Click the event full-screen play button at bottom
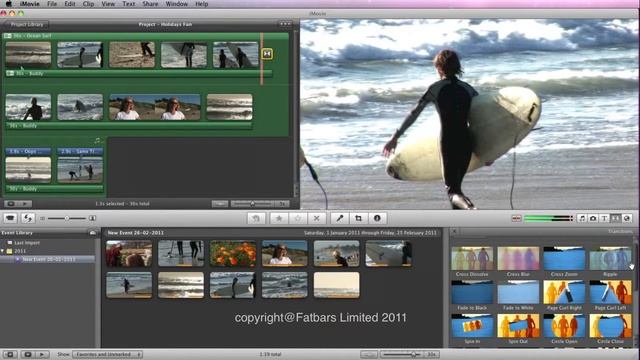The image size is (640, 360). (x=28, y=354)
